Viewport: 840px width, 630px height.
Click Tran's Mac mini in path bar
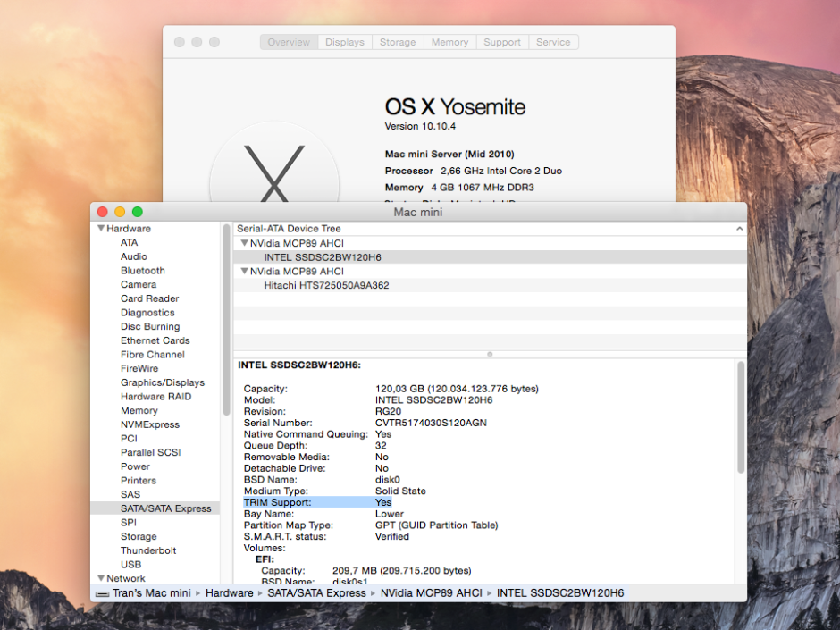152,593
